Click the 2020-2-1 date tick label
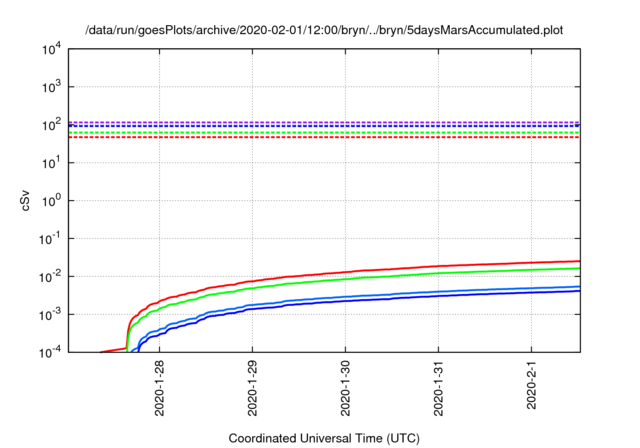The width and height of the screenshot is (640, 448). (x=531, y=385)
